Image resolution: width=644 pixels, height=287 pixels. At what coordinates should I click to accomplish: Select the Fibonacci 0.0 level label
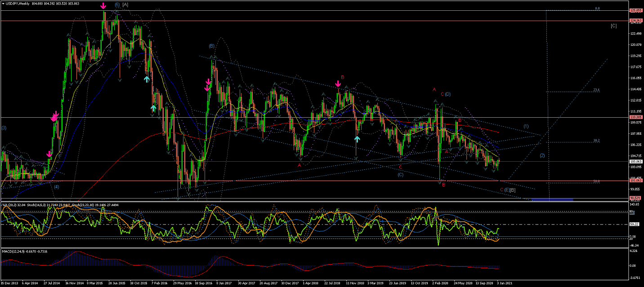coord(597,8)
